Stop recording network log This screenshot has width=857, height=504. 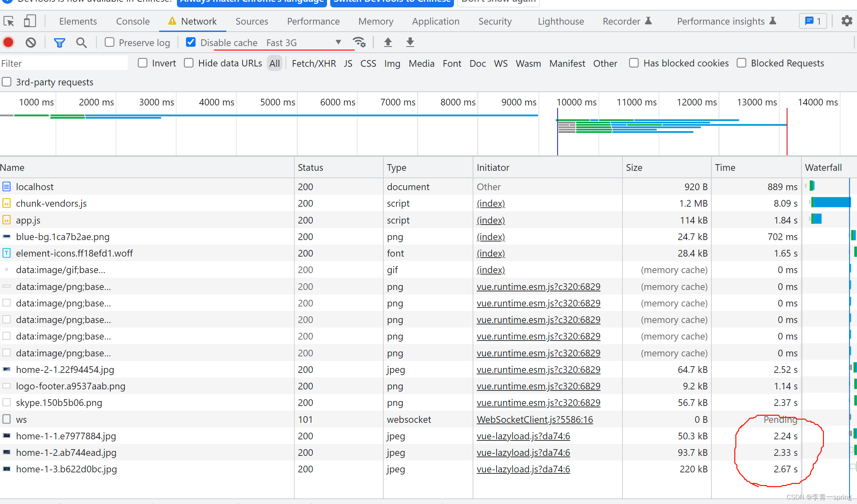(8, 43)
